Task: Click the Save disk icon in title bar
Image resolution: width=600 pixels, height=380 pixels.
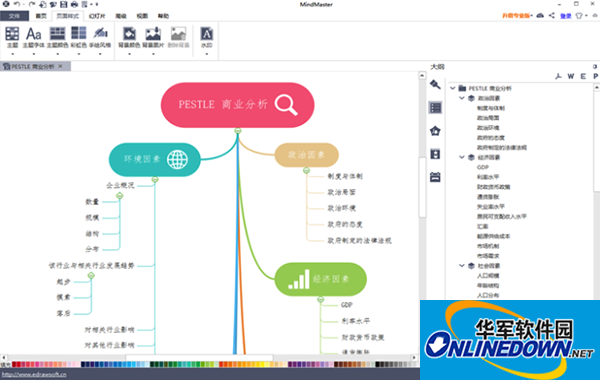Action: click(64, 4)
